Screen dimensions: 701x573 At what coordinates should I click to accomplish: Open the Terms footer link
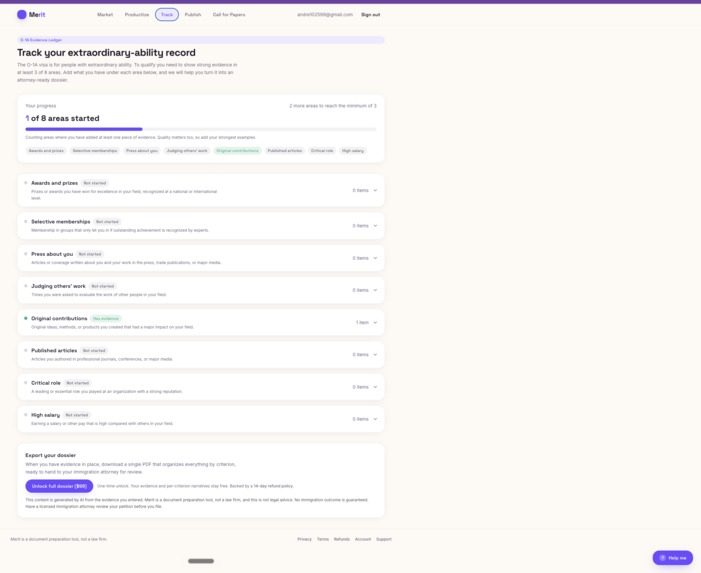pos(323,539)
